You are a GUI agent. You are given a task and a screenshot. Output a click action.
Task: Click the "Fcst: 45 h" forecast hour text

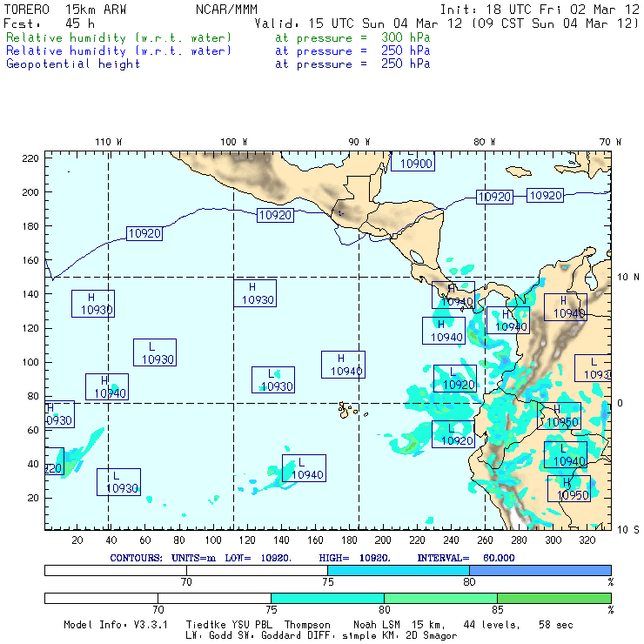tap(50, 23)
